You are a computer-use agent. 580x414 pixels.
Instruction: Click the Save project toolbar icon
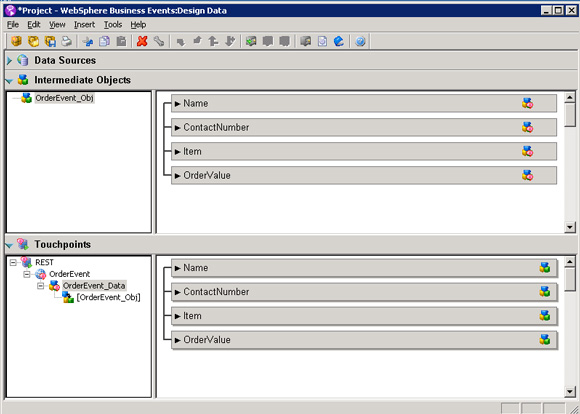(x=50, y=41)
